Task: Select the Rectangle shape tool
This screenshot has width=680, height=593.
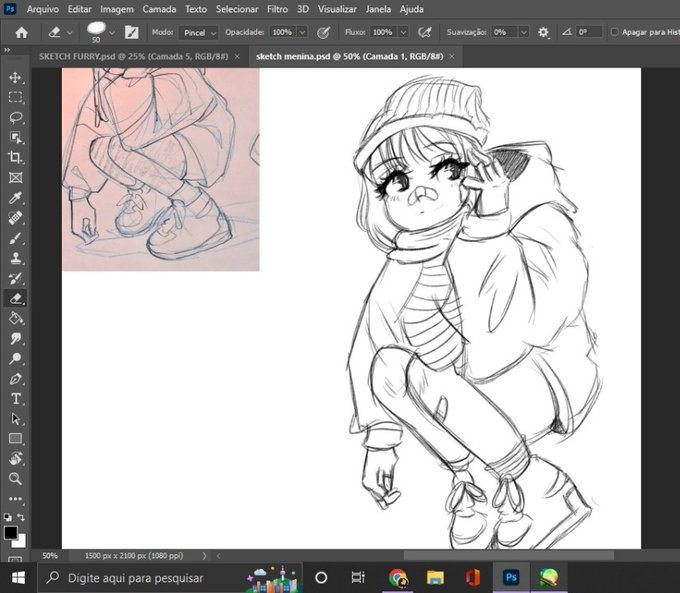Action: (x=16, y=439)
